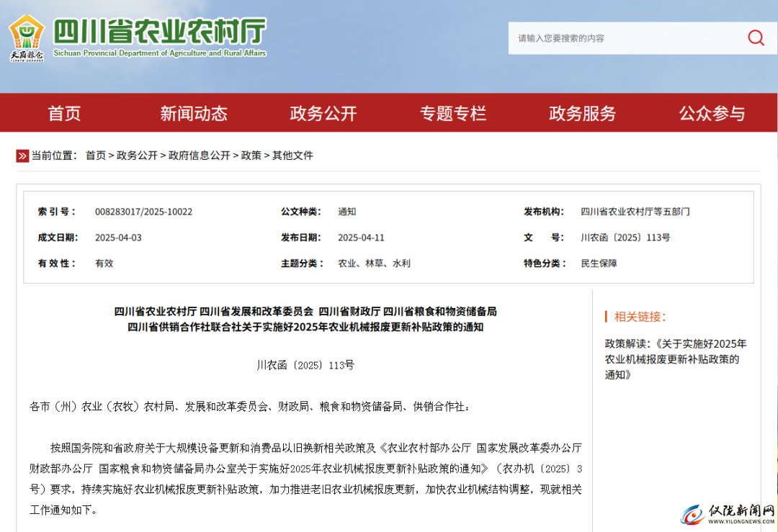Click the 特色分类 value 民生保障

tap(599, 263)
